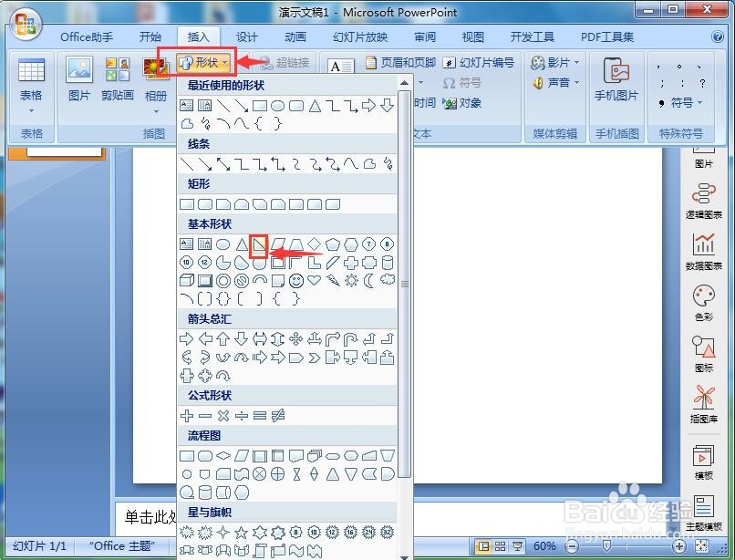735x560 pixels.
Task: Open the 开始 ribbon tab
Action: (150, 37)
